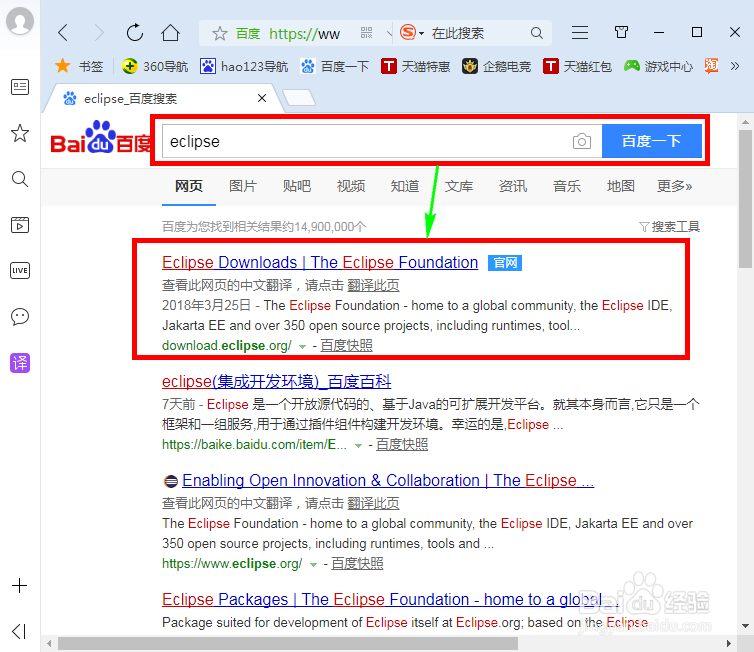The width and height of the screenshot is (754, 652).
Task: Open the user avatar profile icon
Action: (x=20, y=20)
